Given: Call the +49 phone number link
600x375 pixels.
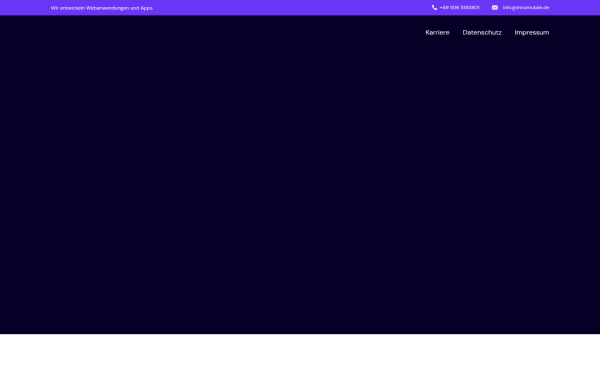Looking at the screenshot, I should pyautogui.click(x=459, y=8).
